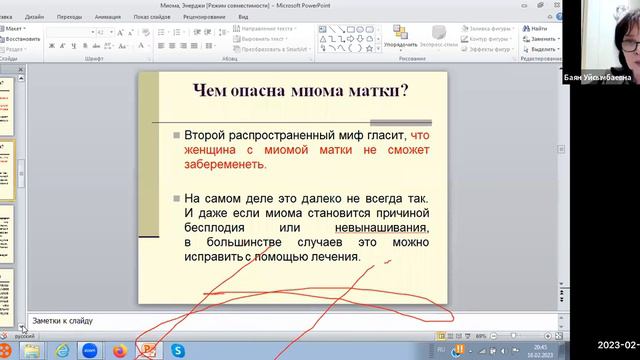Select the Down Arrow block shape

click(360, 39)
